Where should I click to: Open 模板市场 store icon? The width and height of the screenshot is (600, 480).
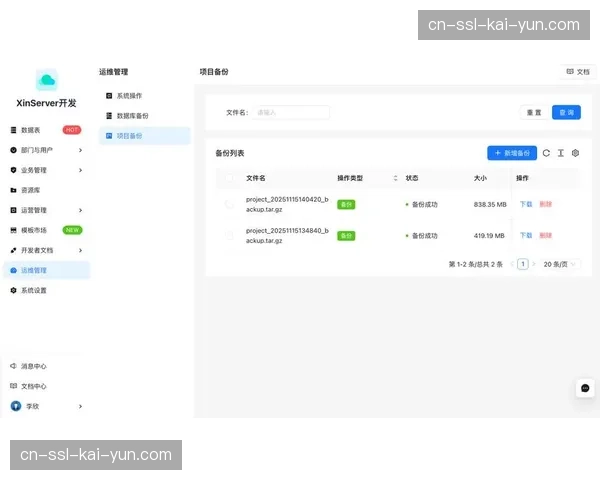(x=13, y=230)
